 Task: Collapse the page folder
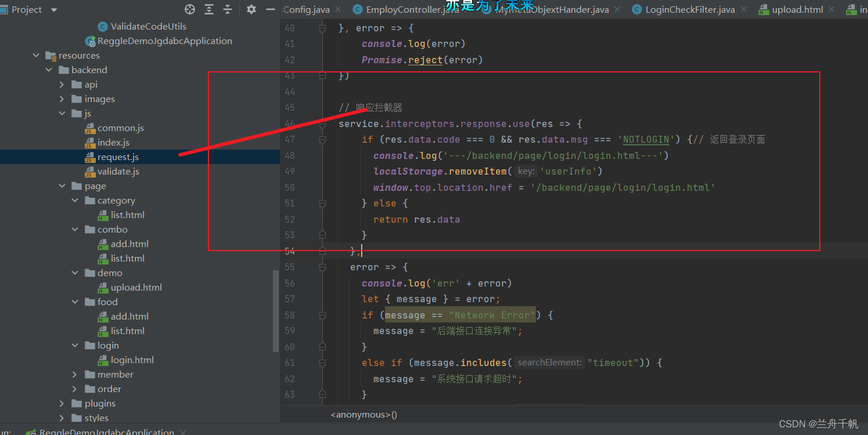(62, 186)
